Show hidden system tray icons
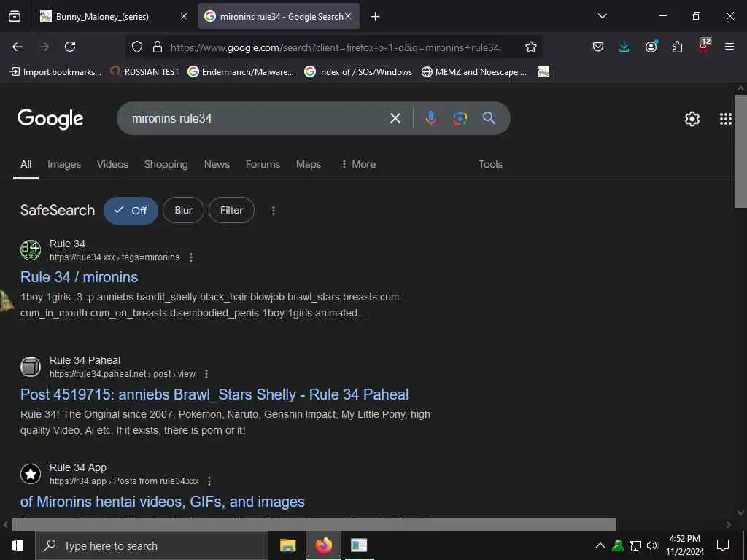The width and height of the screenshot is (747, 560). click(600, 545)
